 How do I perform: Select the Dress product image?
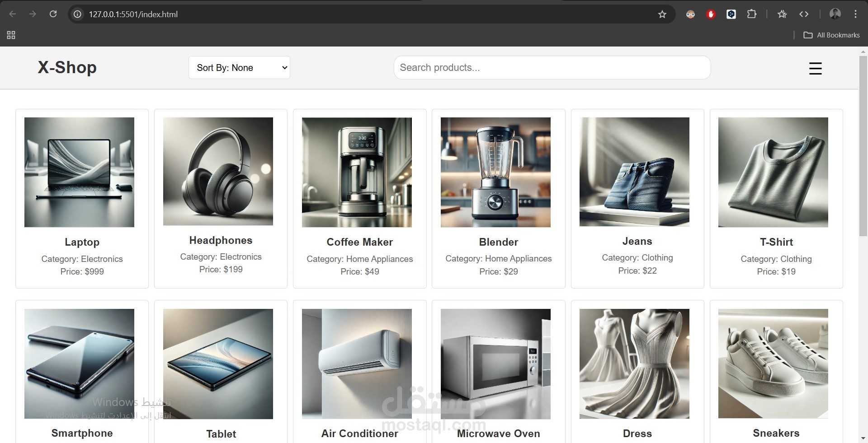pos(634,364)
